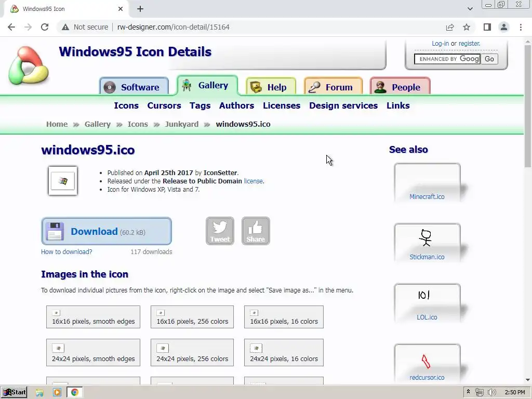Click the floppy disk icon on Download

tap(55, 231)
